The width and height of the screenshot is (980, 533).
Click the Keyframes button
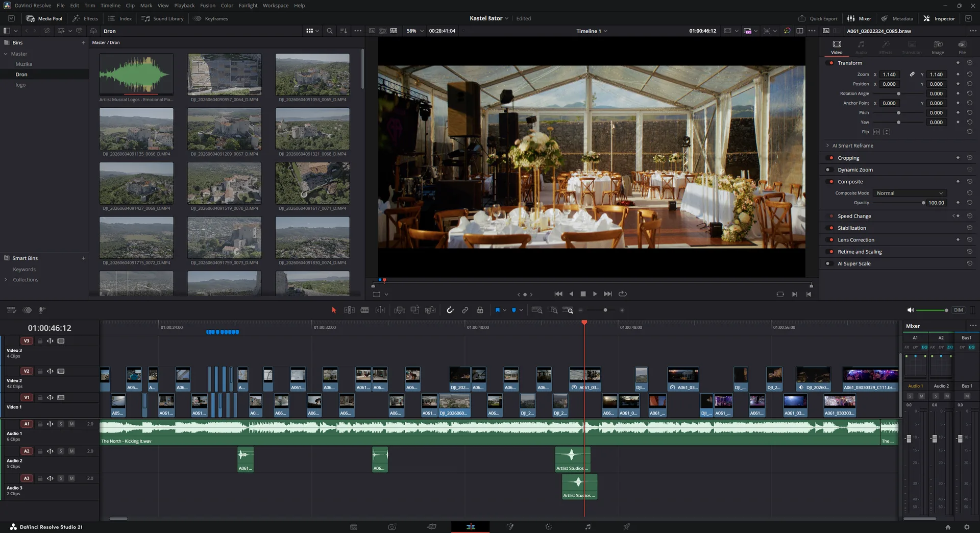coord(211,18)
